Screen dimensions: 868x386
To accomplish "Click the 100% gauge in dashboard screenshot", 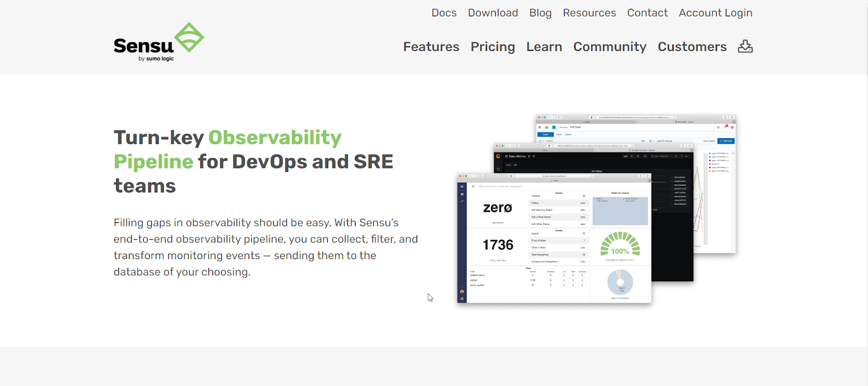I will 620,245.
